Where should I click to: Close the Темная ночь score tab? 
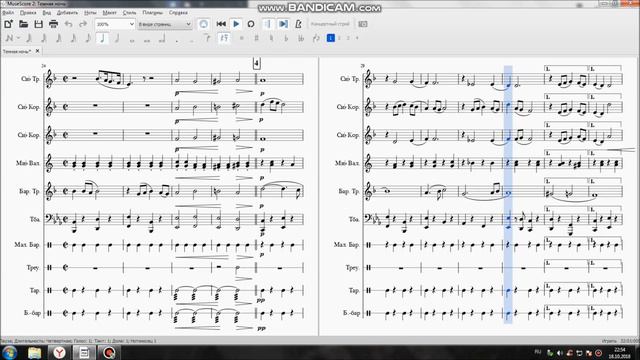coord(38,51)
